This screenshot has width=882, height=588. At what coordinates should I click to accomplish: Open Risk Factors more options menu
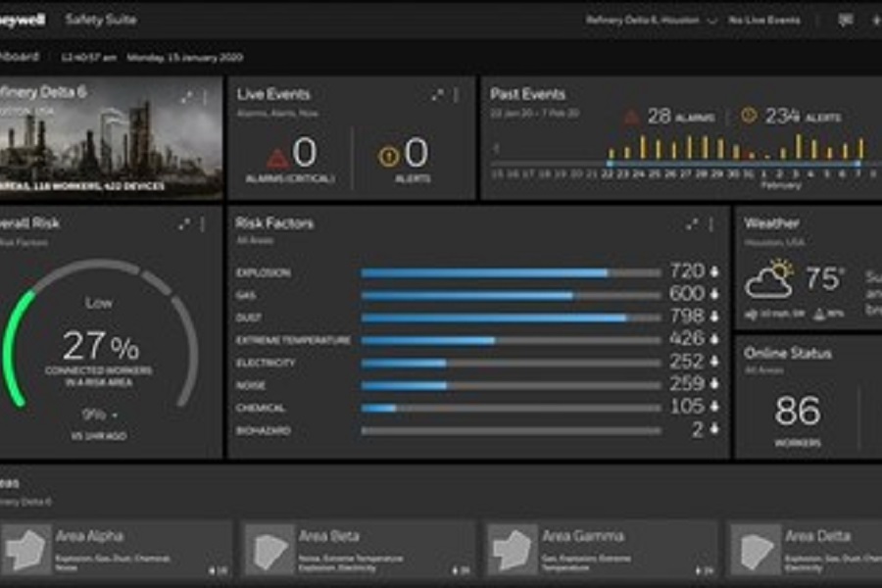click(x=711, y=224)
